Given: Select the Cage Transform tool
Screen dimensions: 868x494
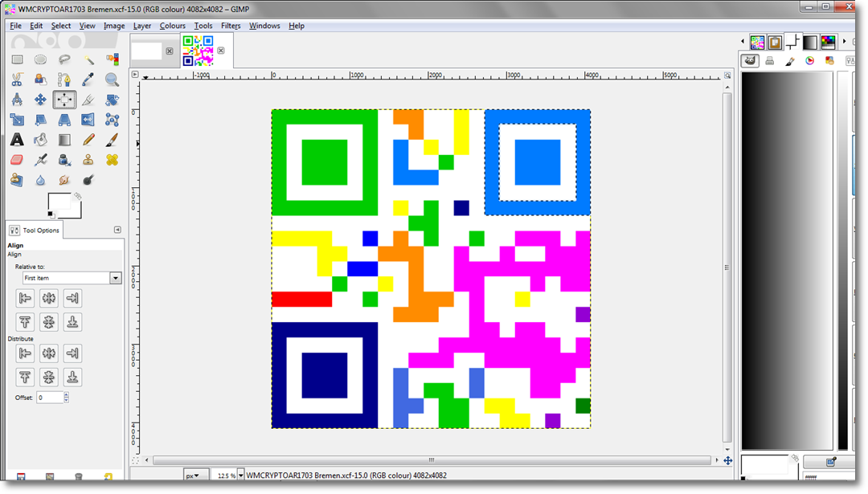Looking at the screenshot, I should point(112,120).
